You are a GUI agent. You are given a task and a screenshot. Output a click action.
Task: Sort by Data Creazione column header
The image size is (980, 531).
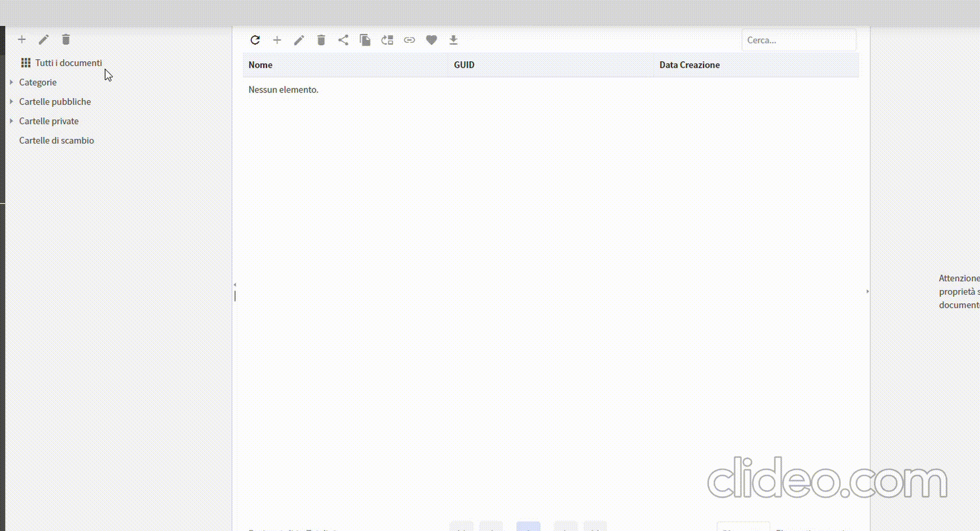coord(689,65)
